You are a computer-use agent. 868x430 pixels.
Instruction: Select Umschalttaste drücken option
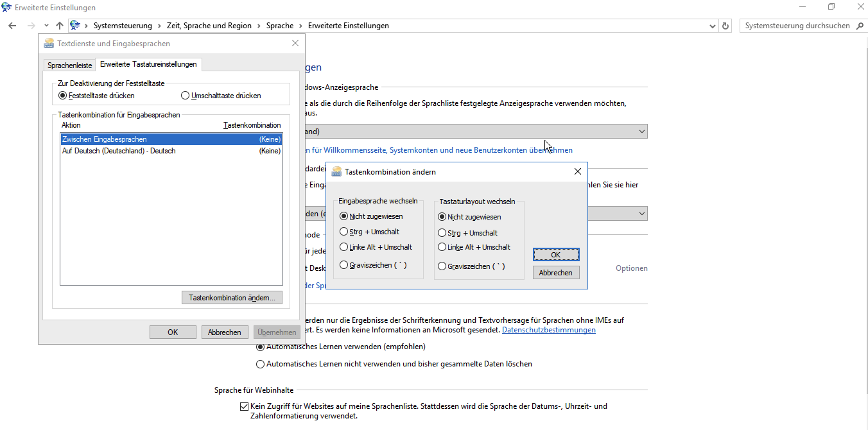coord(221,96)
